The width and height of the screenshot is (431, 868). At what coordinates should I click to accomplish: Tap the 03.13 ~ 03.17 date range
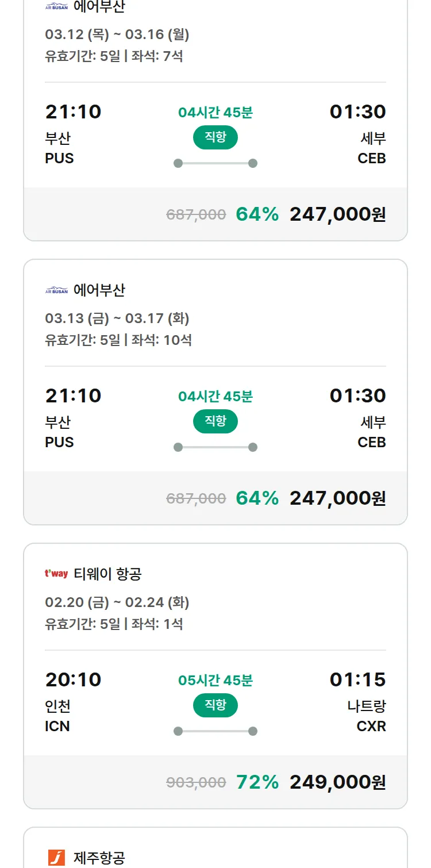pos(117,318)
